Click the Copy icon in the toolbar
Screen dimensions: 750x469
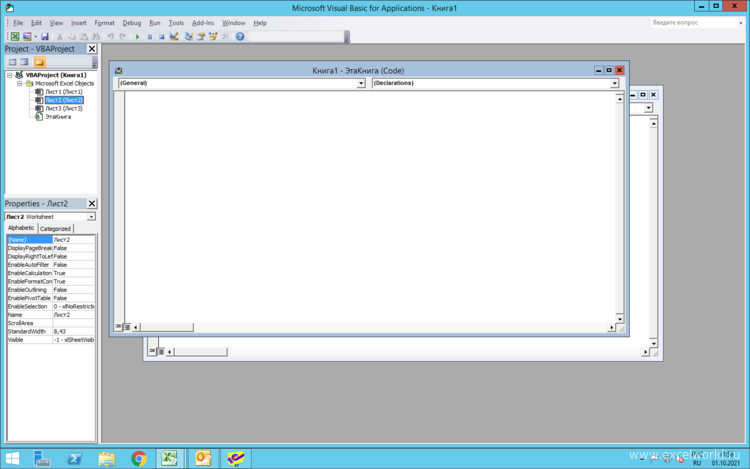click(x=72, y=36)
